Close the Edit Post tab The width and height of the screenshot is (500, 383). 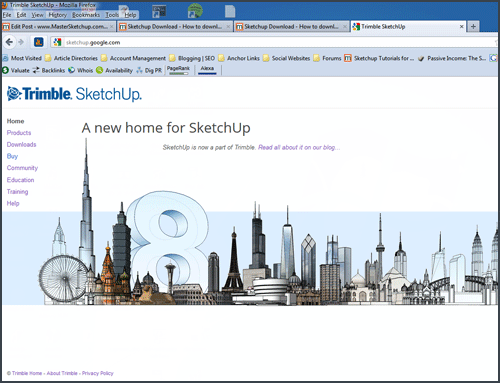[x=112, y=26]
